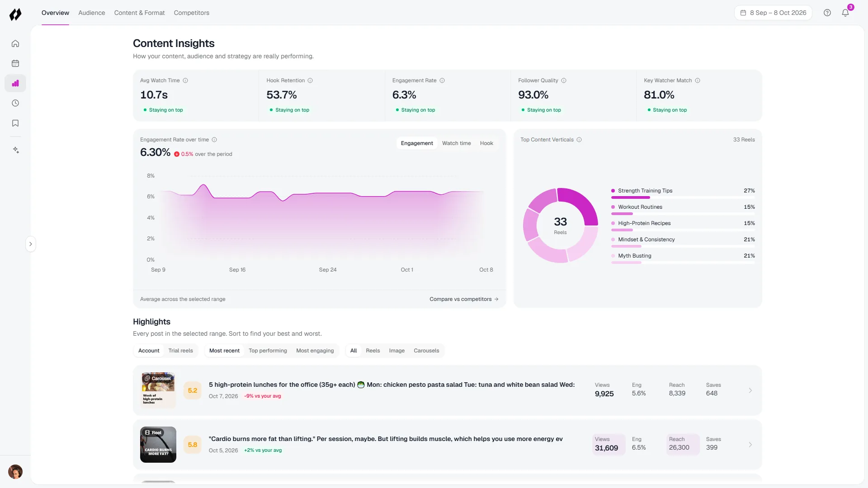Open the History clock sidebar icon
Image resolution: width=868 pixels, height=488 pixels.
(15, 103)
